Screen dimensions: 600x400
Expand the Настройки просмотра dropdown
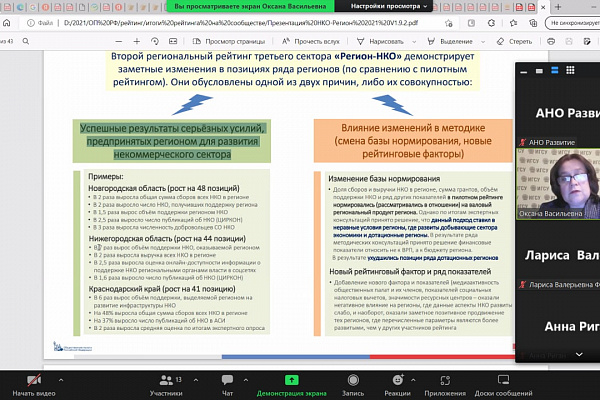(x=389, y=6)
